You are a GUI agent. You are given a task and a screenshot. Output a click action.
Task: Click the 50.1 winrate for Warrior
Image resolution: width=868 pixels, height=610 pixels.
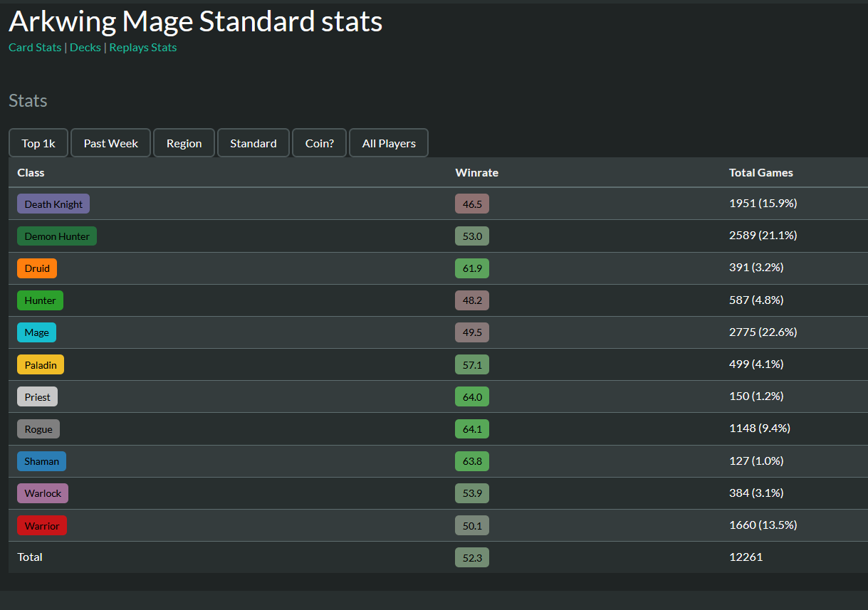point(472,526)
